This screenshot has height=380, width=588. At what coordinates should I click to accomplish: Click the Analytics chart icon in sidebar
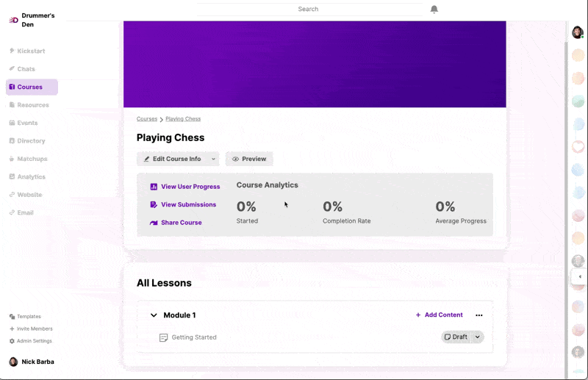[x=12, y=176]
